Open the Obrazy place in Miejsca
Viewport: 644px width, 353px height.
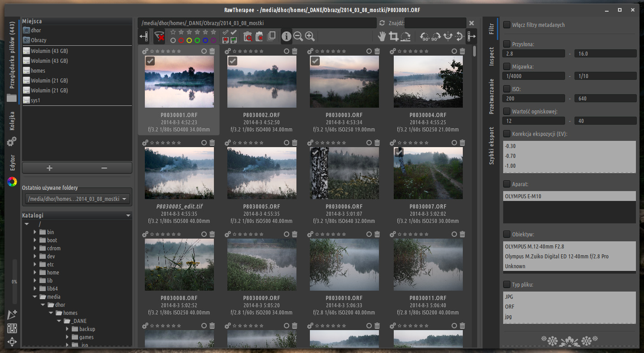[77, 40]
